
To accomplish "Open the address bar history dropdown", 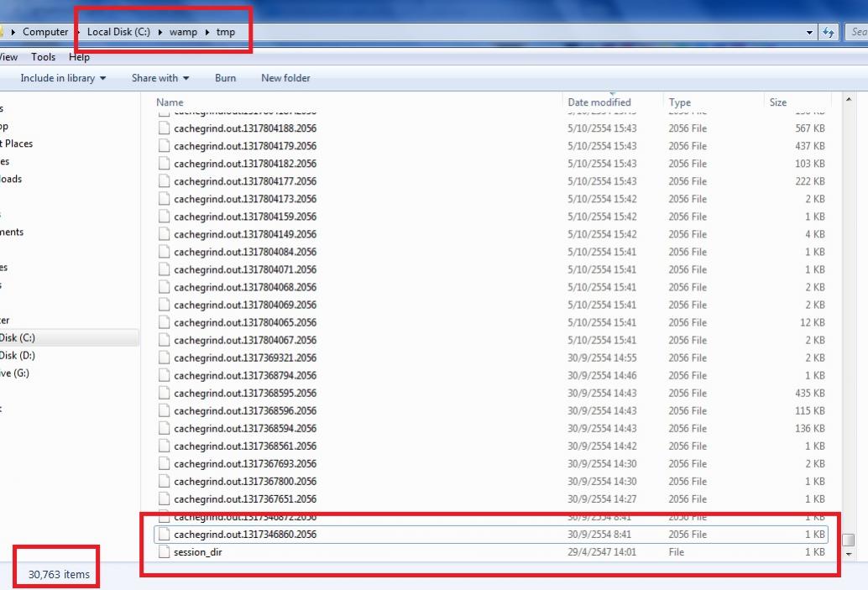I will click(809, 32).
